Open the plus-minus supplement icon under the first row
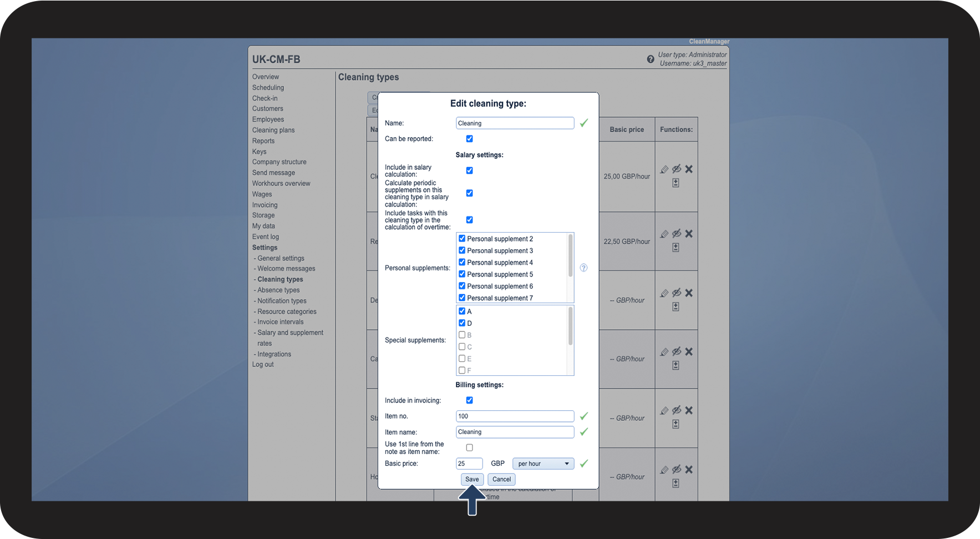Screen dimensions: 980x539 click(676, 182)
